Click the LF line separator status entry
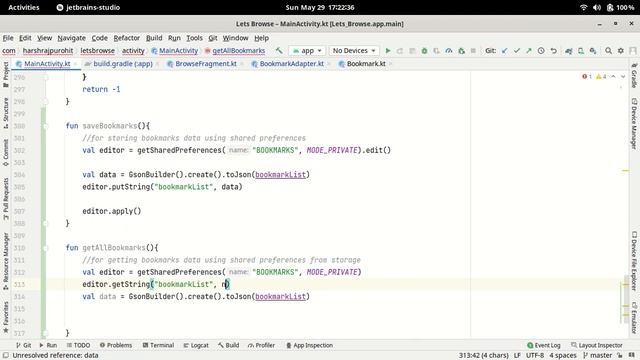This screenshot has height=360, width=640. click(x=517, y=356)
